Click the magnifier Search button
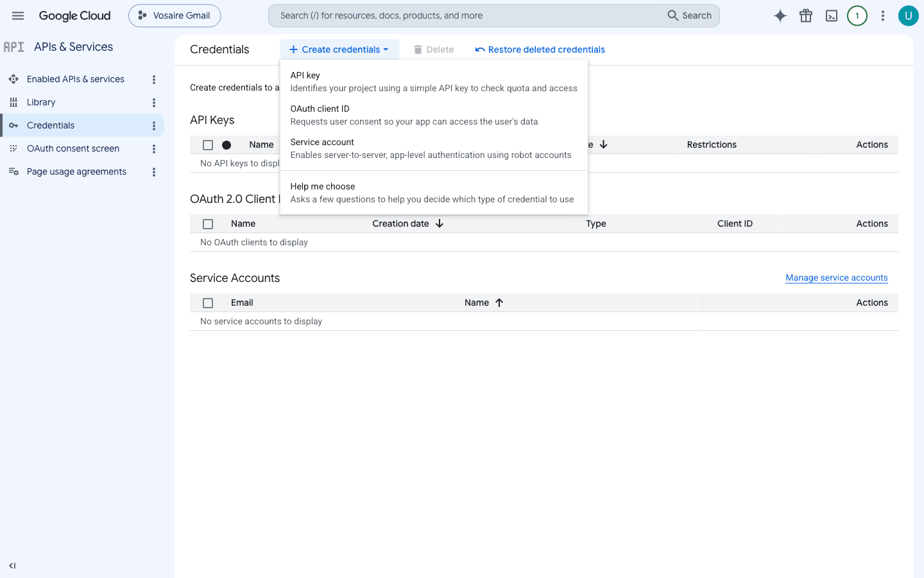 click(690, 15)
